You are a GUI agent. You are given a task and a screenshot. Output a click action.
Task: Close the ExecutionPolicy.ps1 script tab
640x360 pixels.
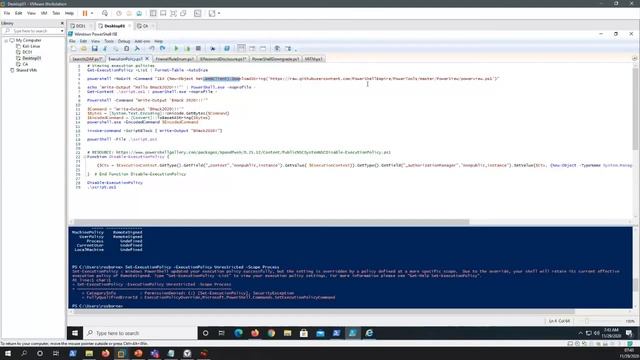tap(147, 59)
